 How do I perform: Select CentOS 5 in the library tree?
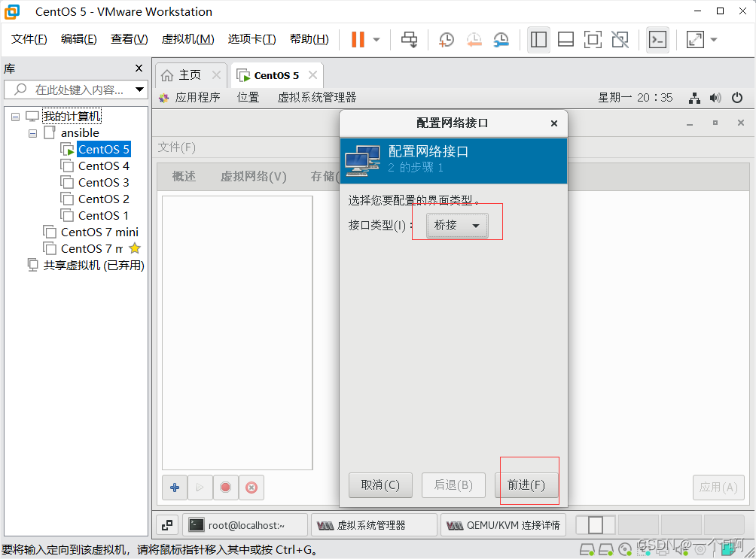[104, 150]
